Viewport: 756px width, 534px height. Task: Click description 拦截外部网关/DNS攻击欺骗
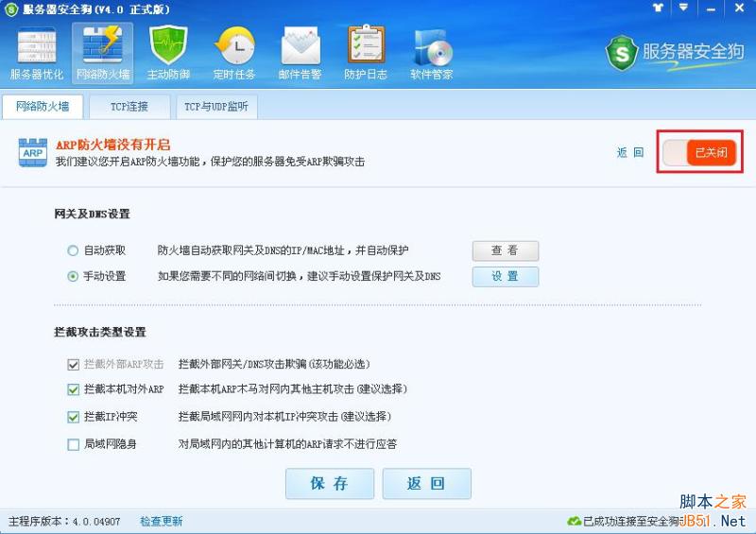coord(274,364)
